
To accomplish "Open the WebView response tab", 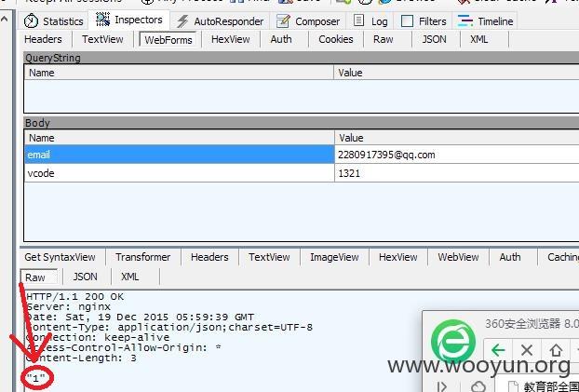I will click(x=458, y=257).
